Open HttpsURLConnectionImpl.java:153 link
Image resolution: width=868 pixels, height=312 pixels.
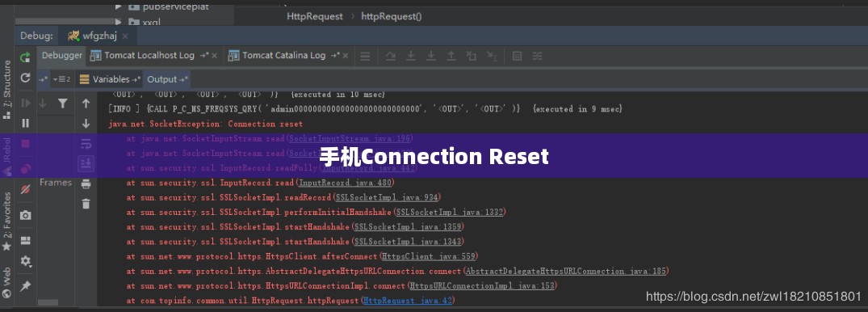click(481, 286)
